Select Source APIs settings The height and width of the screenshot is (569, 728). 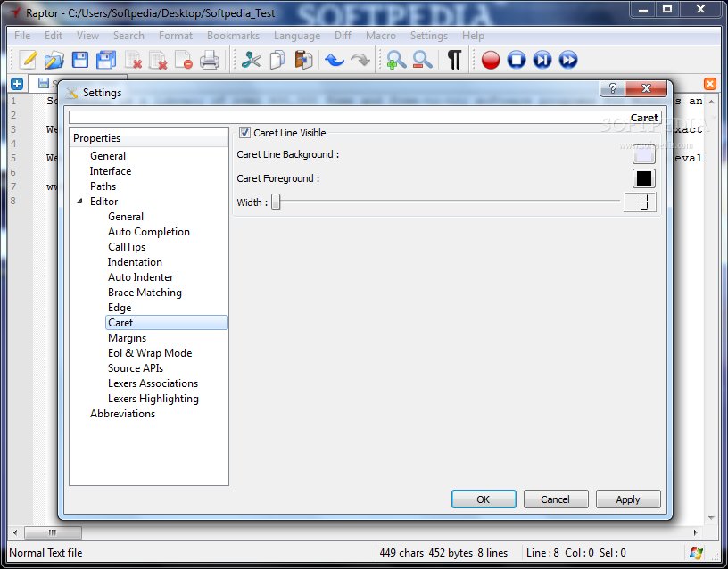coord(135,368)
